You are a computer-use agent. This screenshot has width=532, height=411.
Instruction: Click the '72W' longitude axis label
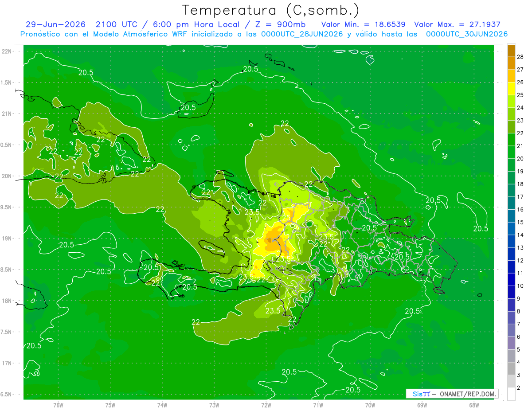[x=266, y=405]
